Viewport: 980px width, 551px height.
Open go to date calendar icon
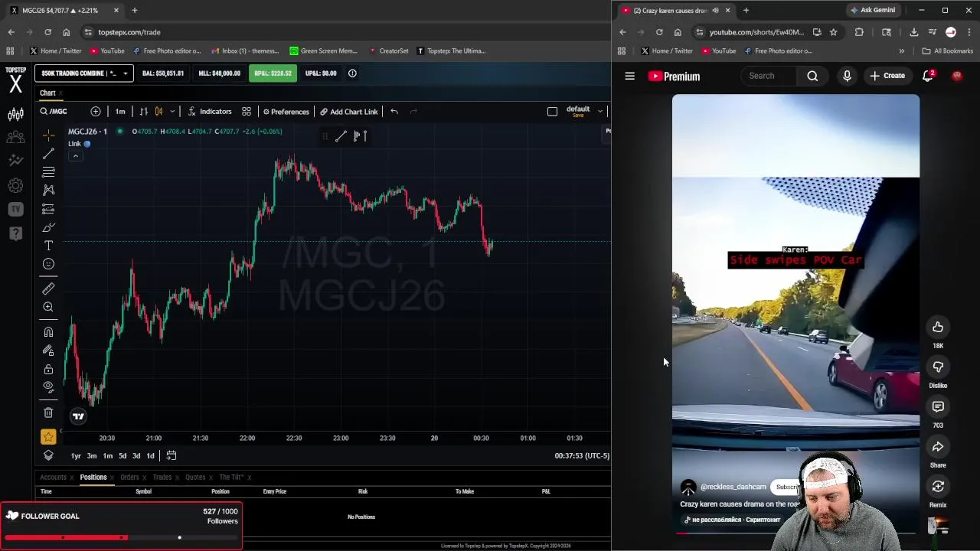[x=171, y=456]
